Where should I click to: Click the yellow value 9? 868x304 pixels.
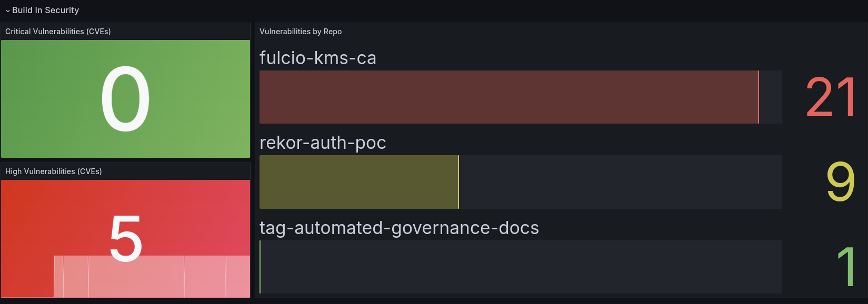pos(840,182)
